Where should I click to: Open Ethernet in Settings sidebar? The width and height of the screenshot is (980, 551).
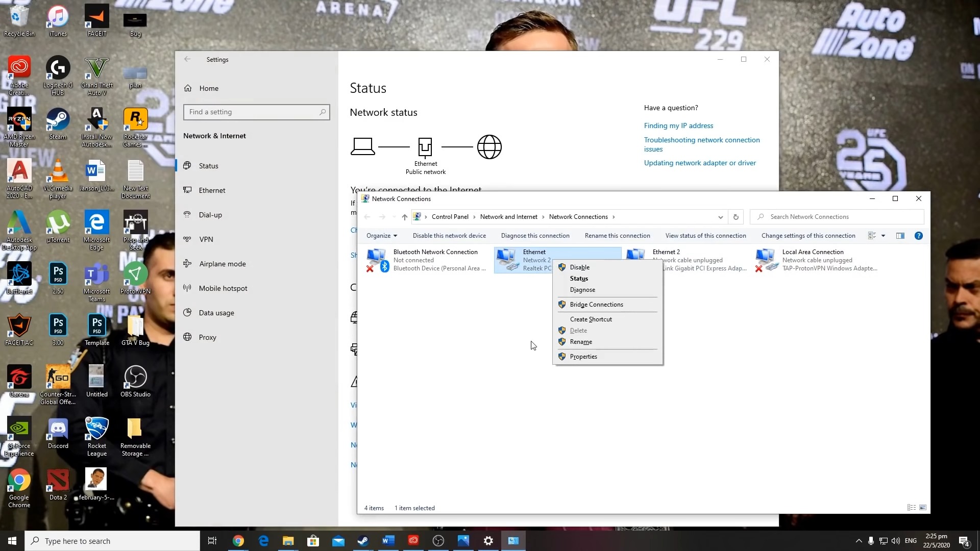[x=256, y=190]
